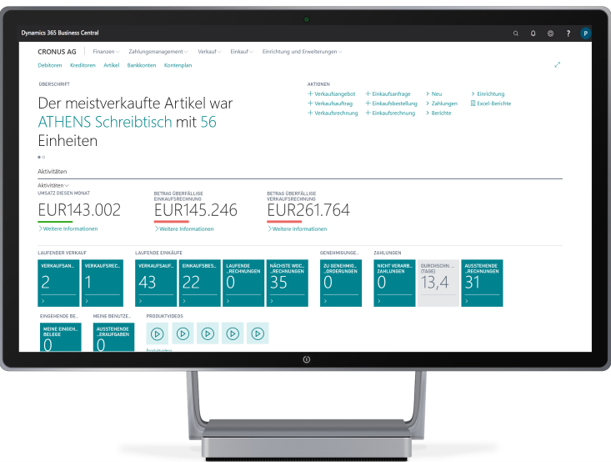Open the user profile avatar P
The image size is (611, 462).
585,34
